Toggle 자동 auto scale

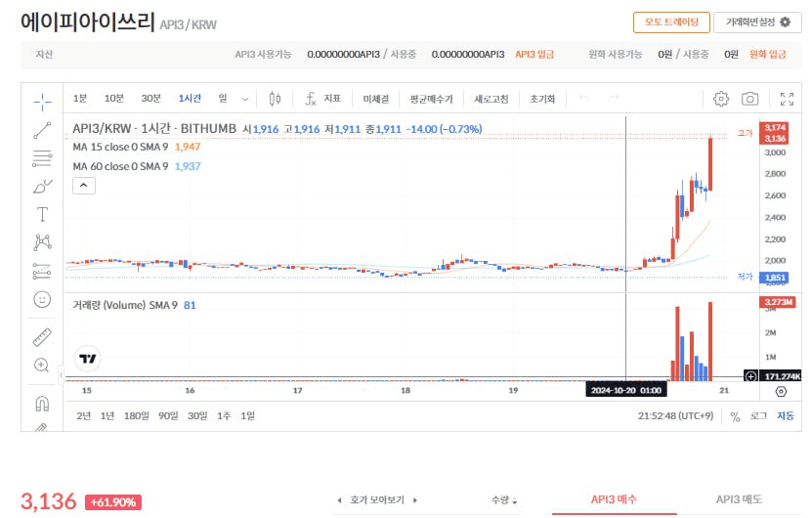[785, 416]
